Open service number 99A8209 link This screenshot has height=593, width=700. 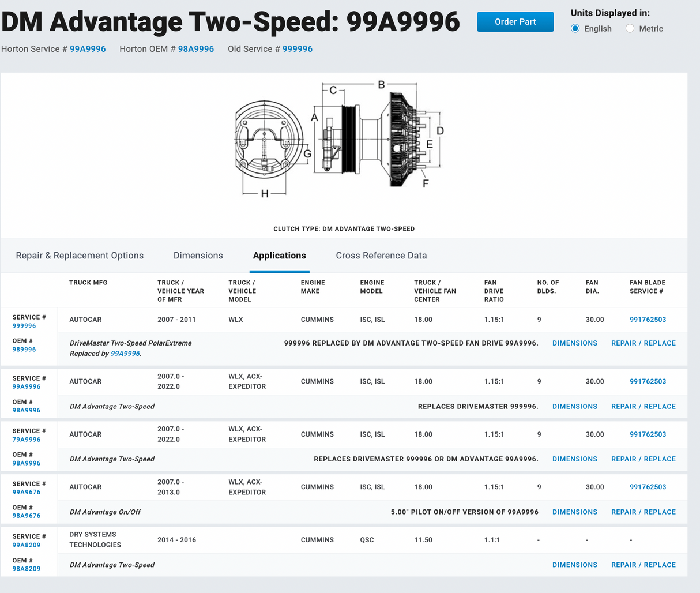pyautogui.click(x=27, y=545)
